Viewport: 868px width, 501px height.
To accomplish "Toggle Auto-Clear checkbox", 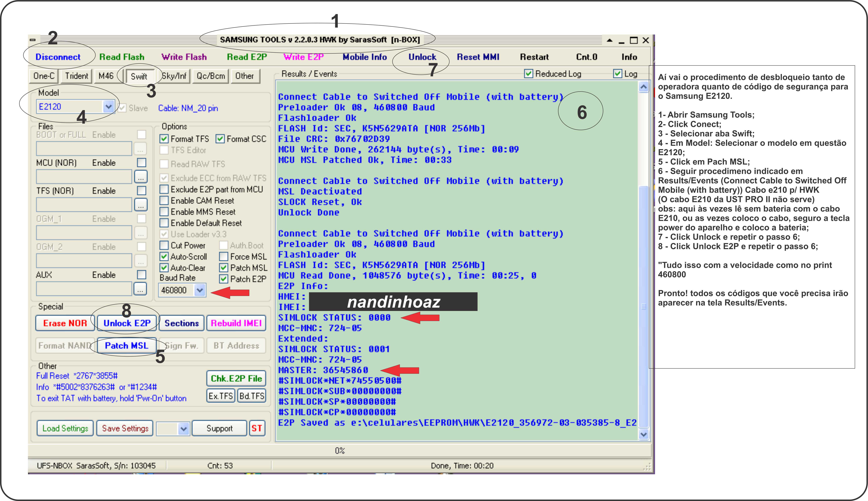I will 164,268.
